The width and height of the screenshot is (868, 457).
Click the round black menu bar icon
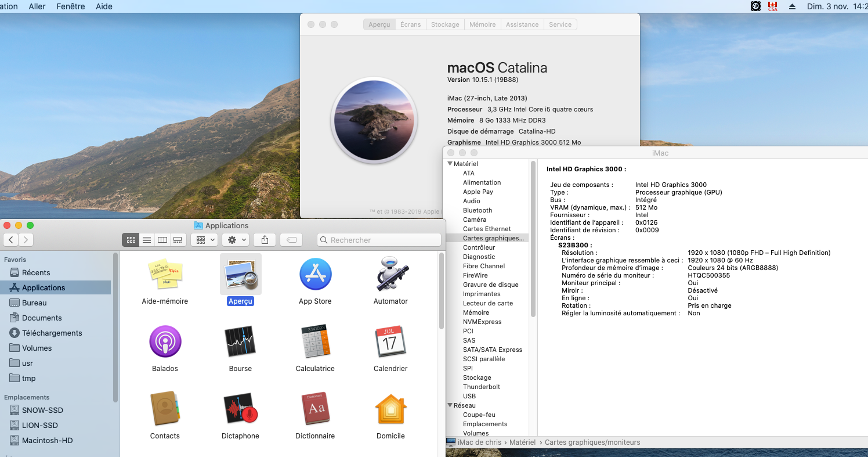click(x=755, y=6)
